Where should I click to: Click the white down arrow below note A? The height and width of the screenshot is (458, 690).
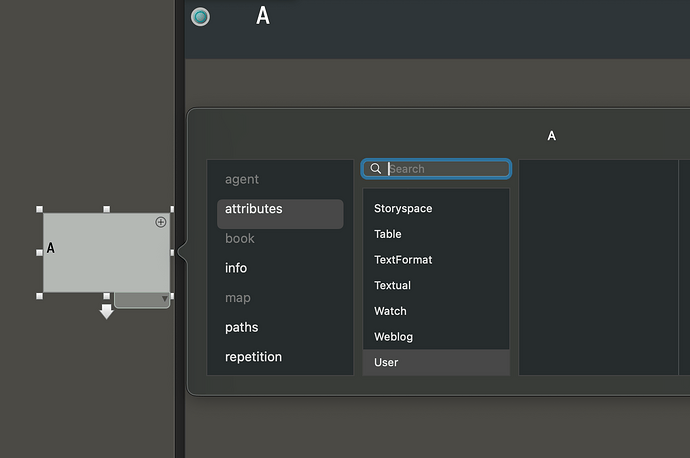(x=107, y=312)
